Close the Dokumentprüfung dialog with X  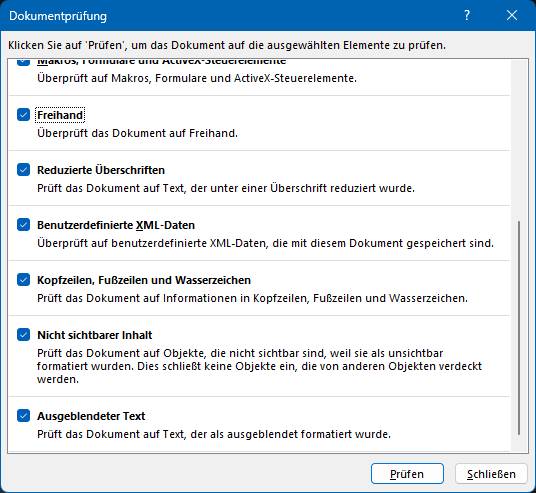coord(512,15)
